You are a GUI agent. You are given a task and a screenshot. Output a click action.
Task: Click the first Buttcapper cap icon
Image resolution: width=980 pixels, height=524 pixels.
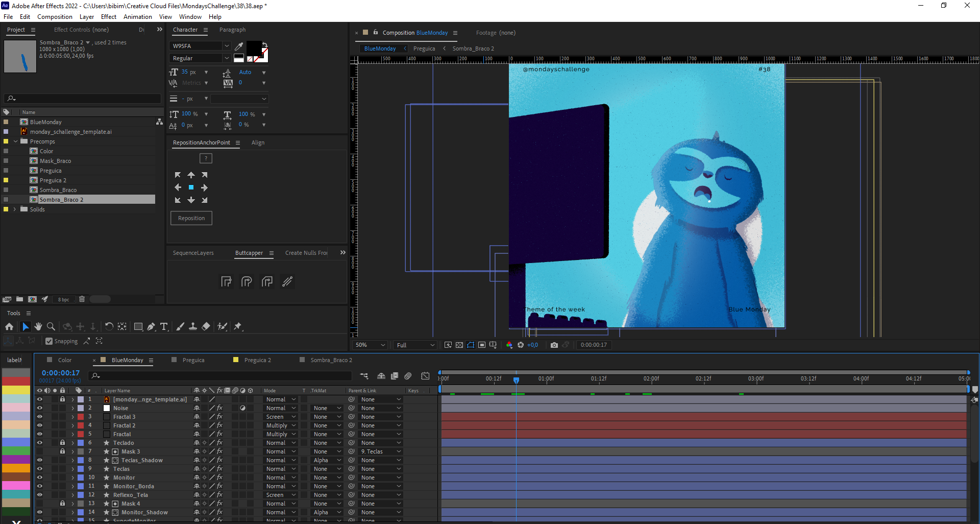227,281
